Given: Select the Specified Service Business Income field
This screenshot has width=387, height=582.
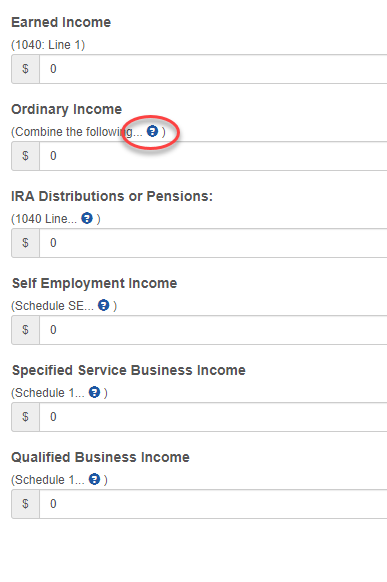Looking at the screenshot, I should tap(213, 417).
